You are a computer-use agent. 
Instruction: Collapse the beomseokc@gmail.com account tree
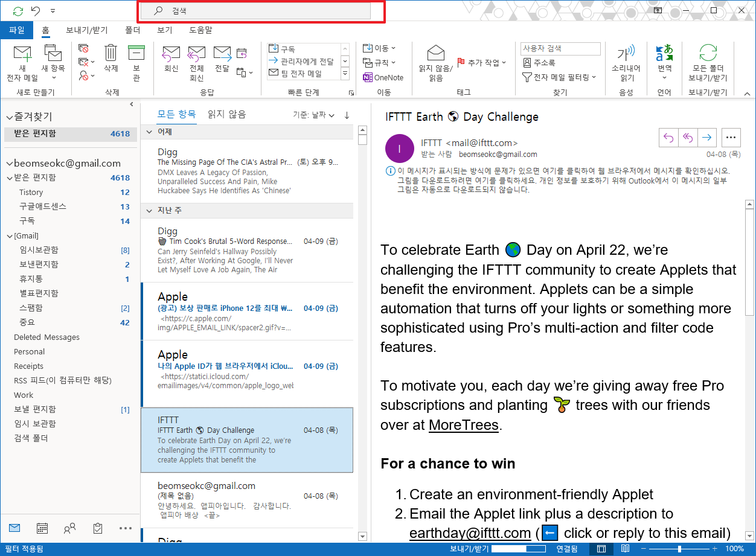(9, 164)
